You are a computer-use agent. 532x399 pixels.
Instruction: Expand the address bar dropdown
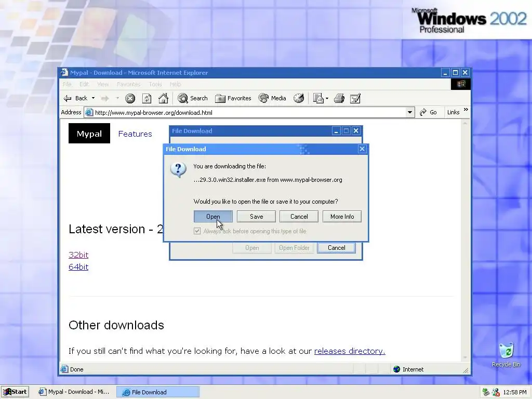click(x=410, y=112)
